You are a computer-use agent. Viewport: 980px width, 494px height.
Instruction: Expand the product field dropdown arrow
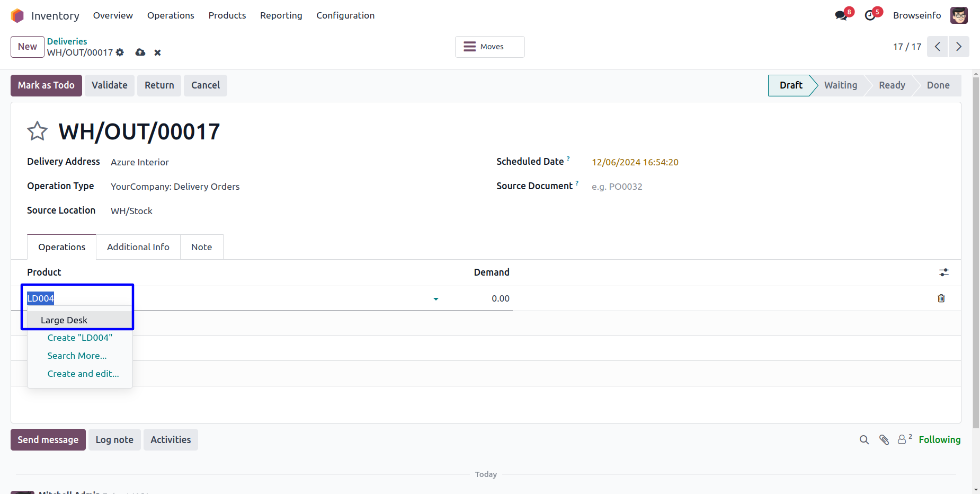pyautogui.click(x=435, y=299)
